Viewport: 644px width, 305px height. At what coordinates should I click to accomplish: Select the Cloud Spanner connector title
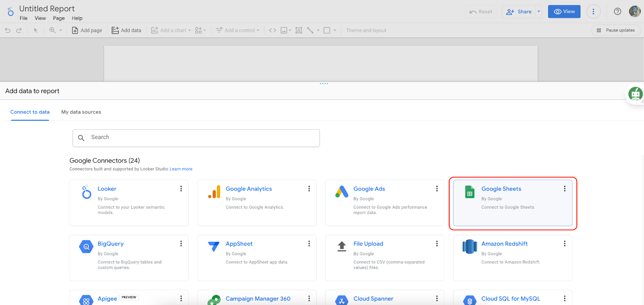374,299
